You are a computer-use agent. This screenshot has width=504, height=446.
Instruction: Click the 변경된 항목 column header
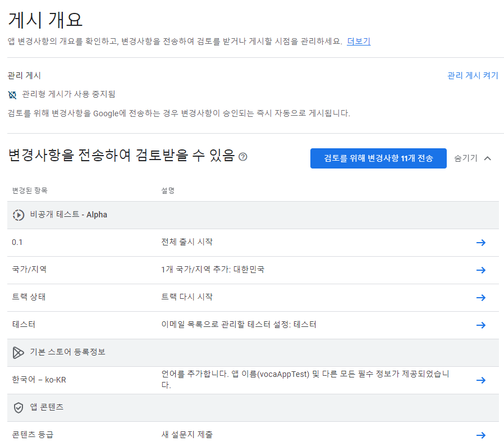pyautogui.click(x=30, y=190)
